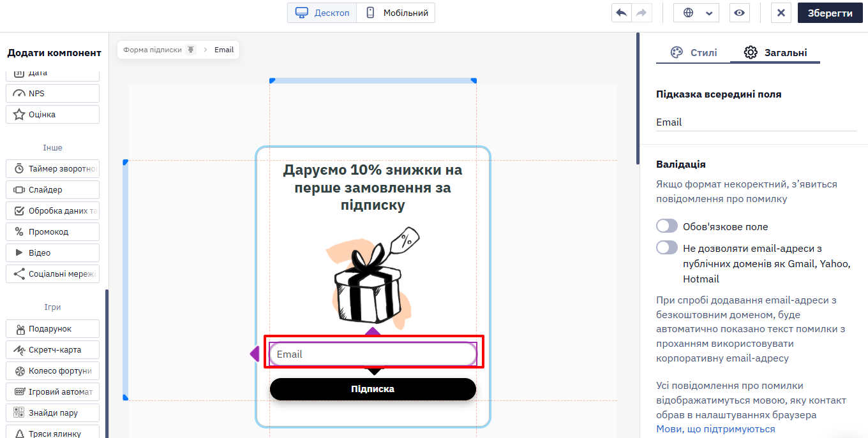
Task: Add the Промокод percent component
Action: tap(53, 231)
